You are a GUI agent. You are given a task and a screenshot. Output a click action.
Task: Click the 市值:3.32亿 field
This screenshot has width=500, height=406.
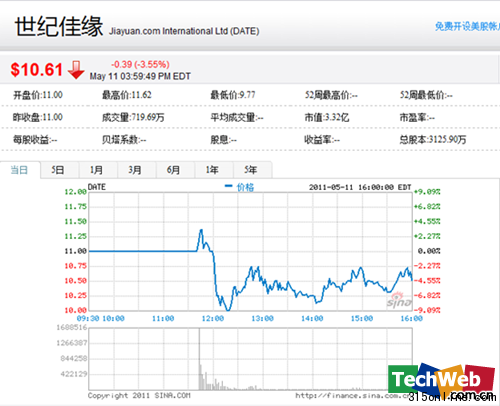pos(327,117)
